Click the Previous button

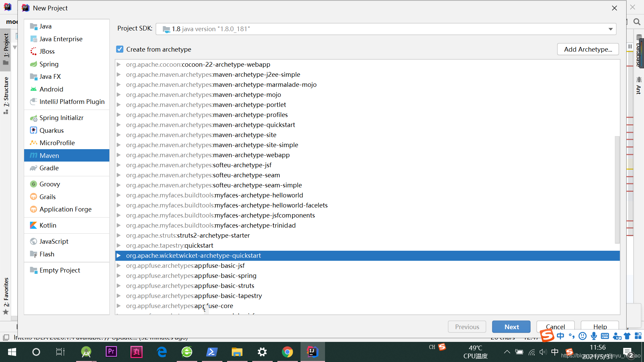(467, 327)
